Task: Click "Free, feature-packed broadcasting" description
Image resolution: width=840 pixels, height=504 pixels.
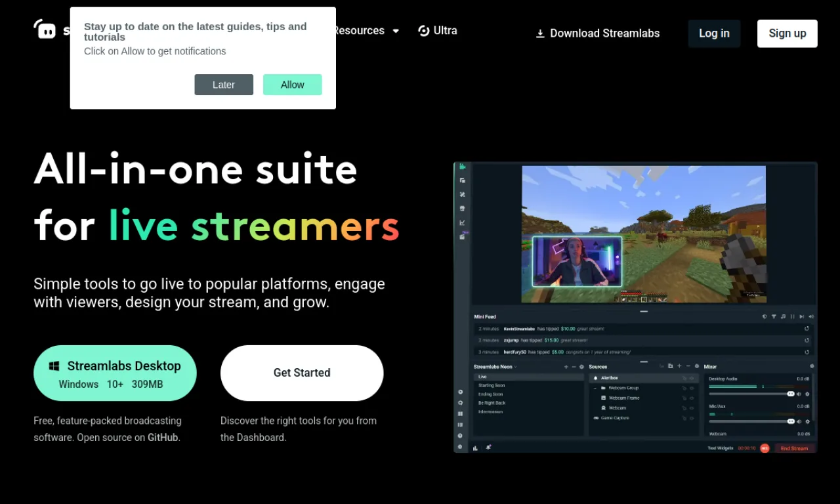Action: pos(108,429)
